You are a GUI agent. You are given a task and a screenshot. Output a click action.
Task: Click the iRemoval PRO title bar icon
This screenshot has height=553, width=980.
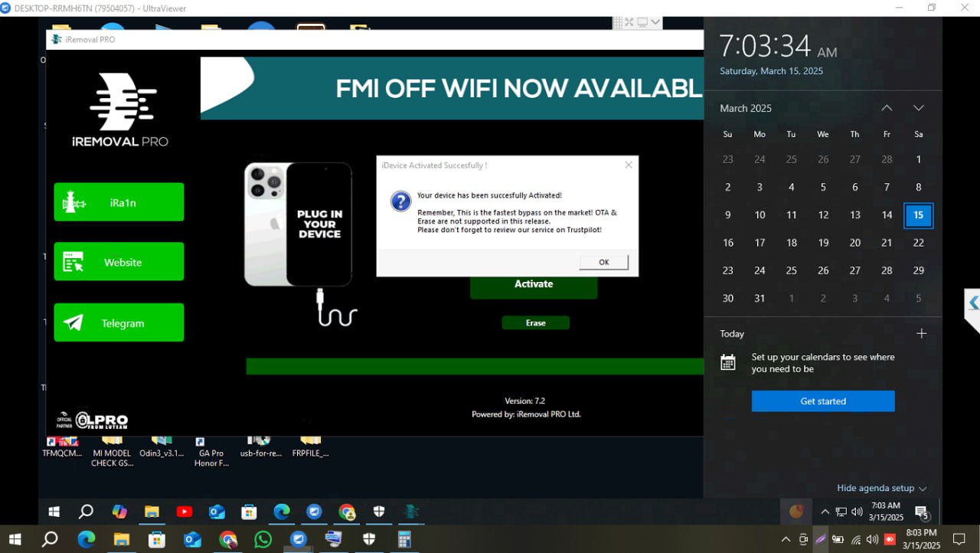tap(56, 39)
